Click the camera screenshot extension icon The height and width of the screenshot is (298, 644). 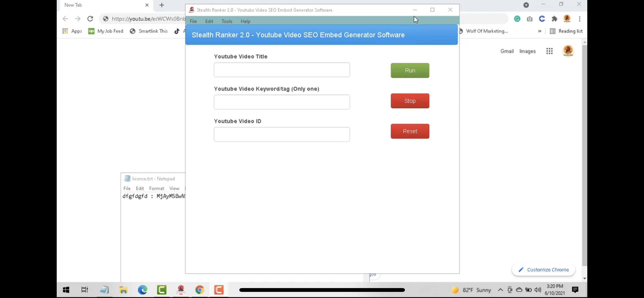pyautogui.click(x=530, y=19)
